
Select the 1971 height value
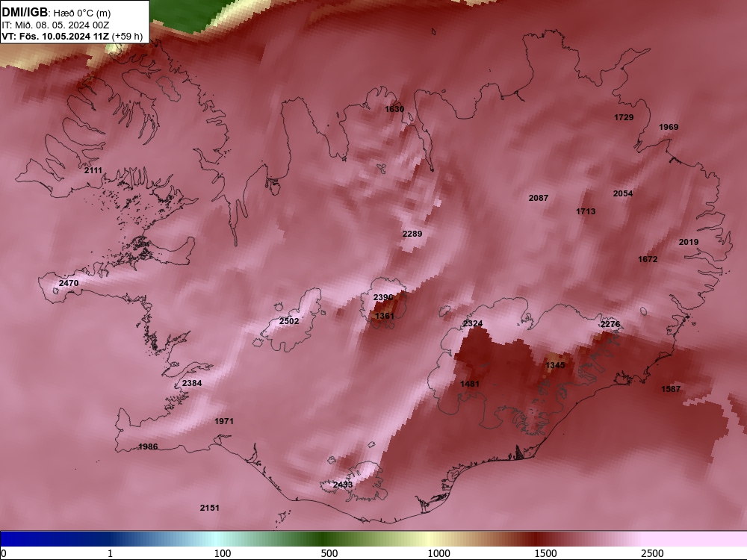224,421
